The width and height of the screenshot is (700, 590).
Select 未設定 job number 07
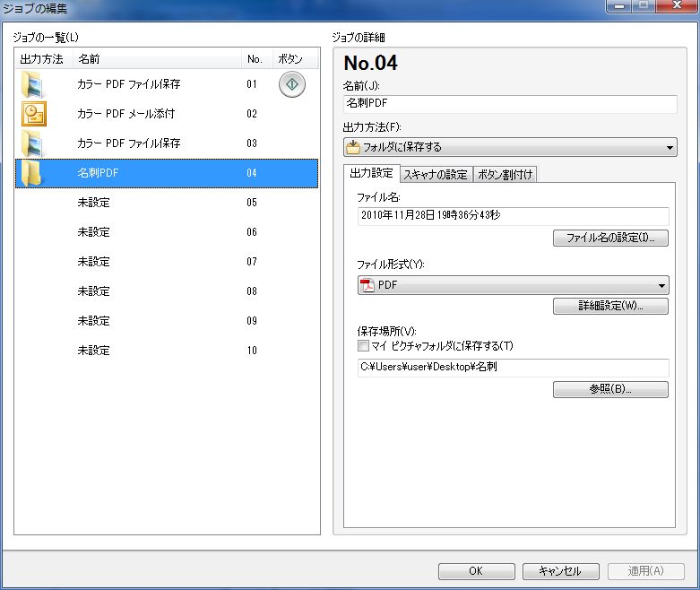(167, 262)
